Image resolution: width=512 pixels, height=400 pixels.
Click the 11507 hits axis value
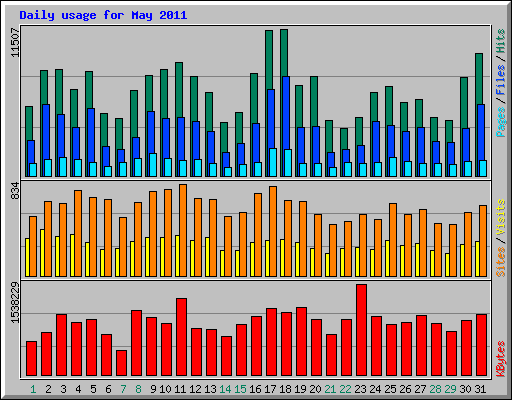pyautogui.click(x=16, y=42)
